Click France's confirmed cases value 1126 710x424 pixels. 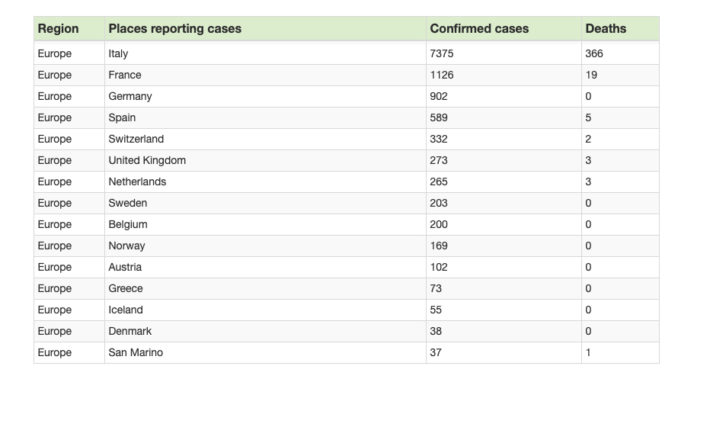(442, 75)
